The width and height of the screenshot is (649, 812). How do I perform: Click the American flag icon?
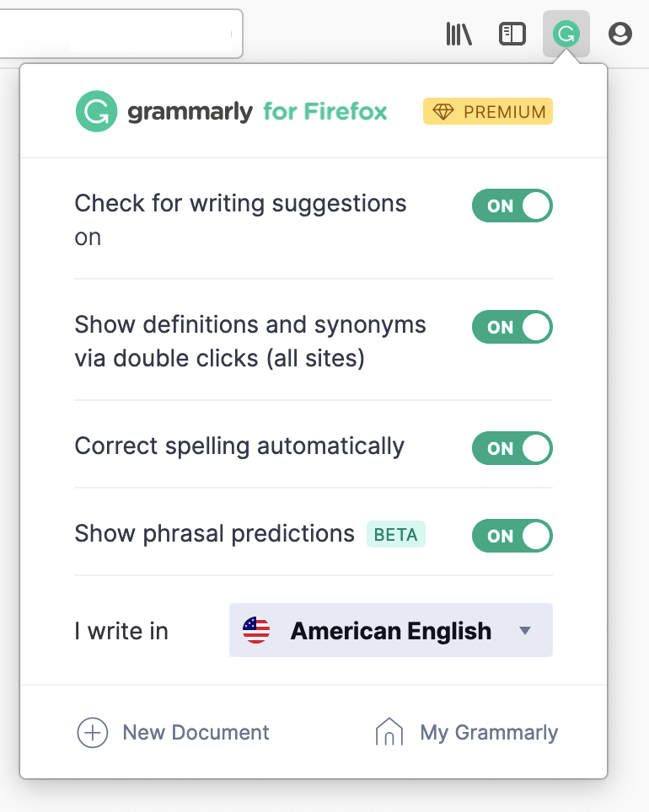[x=256, y=630]
